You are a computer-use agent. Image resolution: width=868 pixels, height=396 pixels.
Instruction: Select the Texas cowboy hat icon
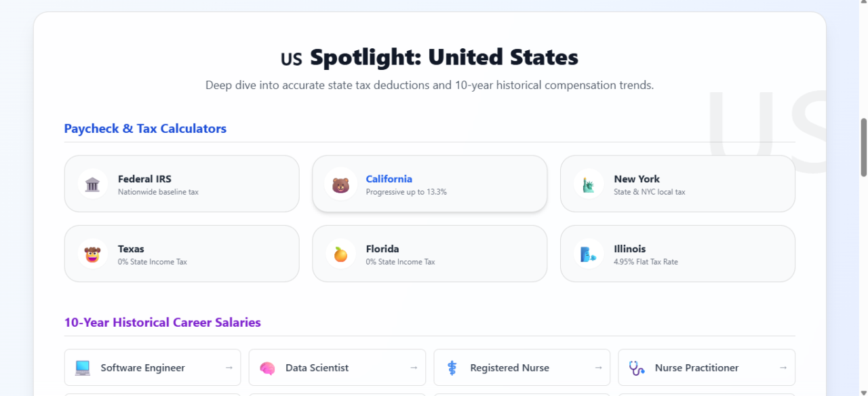point(92,253)
